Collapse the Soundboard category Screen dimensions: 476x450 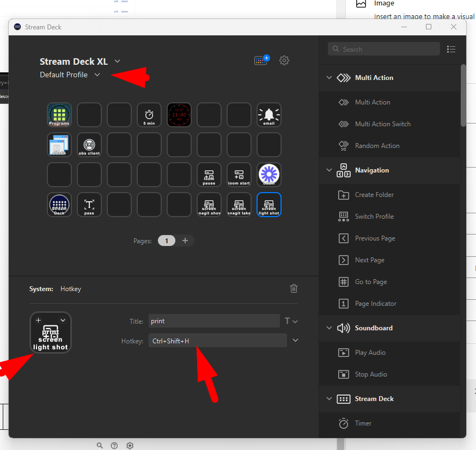[x=329, y=328]
